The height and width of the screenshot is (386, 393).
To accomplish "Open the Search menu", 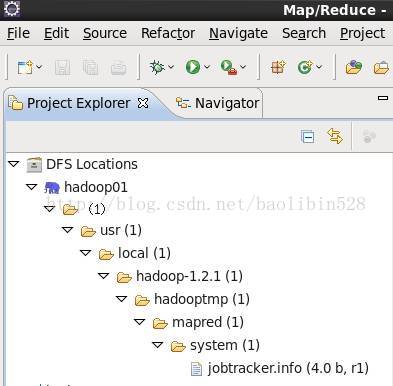I will click(304, 33).
